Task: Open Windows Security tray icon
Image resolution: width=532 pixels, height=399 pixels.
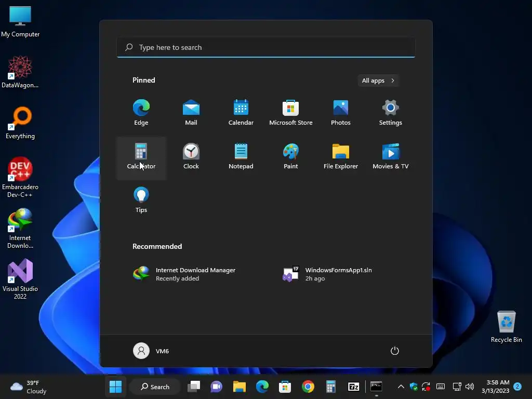Action: (x=413, y=387)
